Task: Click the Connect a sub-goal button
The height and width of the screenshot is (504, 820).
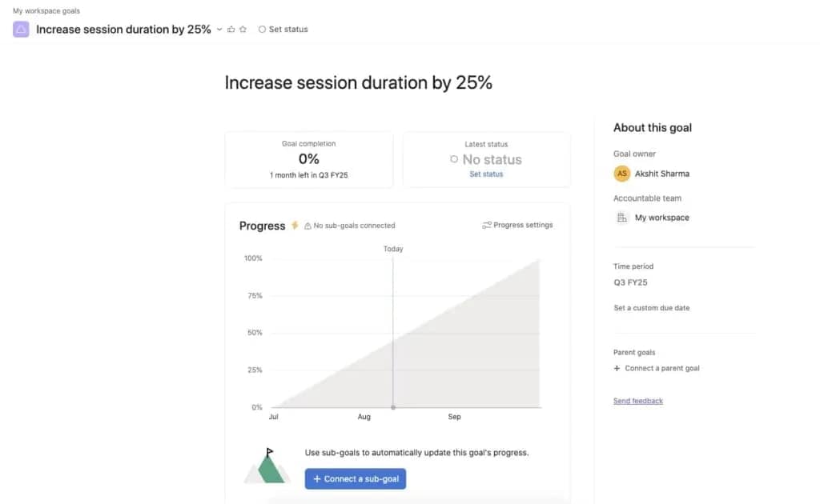Action: (x=355, y=478)
